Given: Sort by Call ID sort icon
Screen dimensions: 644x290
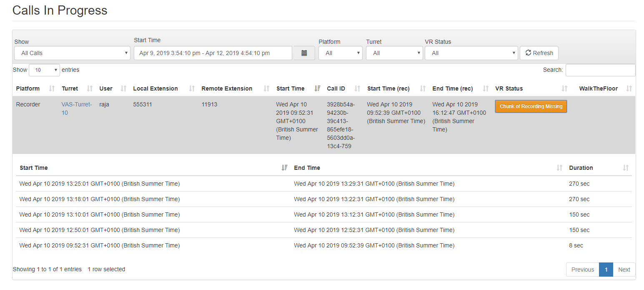Looking at the screenshot, I should 357,88.
